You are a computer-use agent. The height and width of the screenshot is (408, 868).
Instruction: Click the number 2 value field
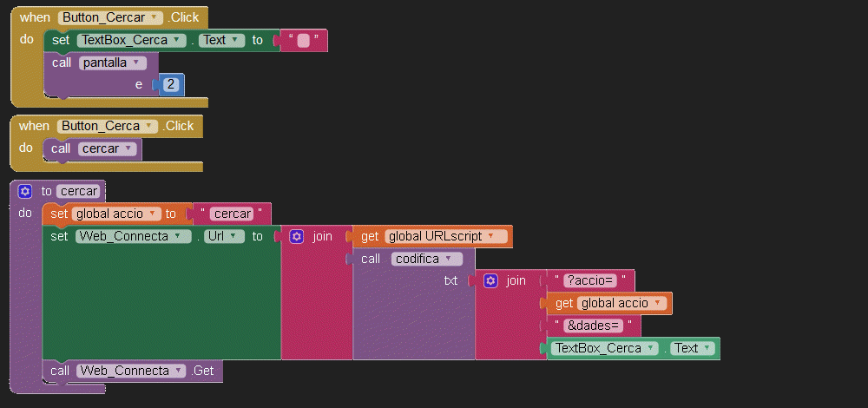coord(171,84)
